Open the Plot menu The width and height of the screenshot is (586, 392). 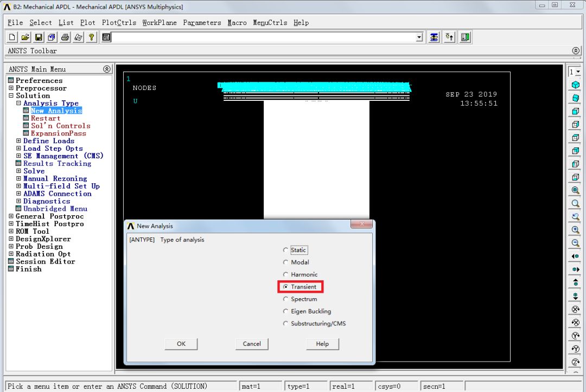coord(88,23)
